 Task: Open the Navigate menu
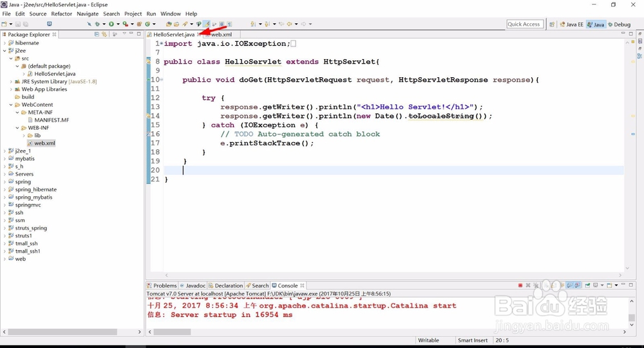[88, 14]
